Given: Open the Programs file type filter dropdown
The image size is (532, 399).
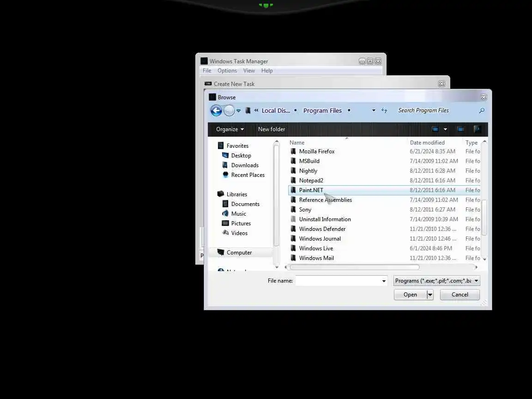Looking at the screenshot, I should (437, 281).
